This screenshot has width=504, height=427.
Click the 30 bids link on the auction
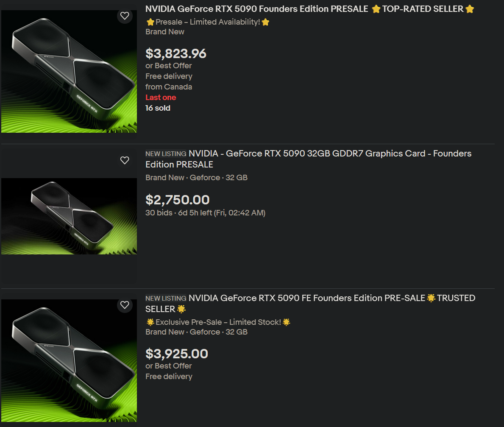point(159,213)
